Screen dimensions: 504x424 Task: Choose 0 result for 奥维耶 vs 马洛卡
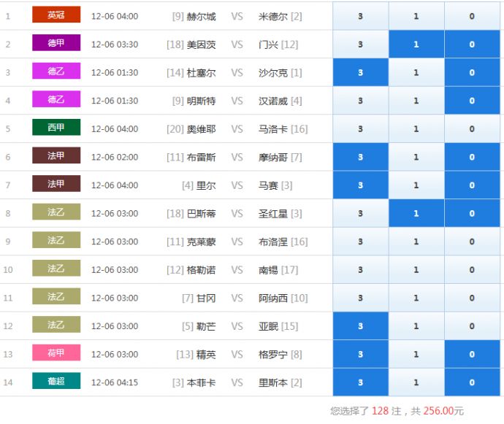point(472,129)
